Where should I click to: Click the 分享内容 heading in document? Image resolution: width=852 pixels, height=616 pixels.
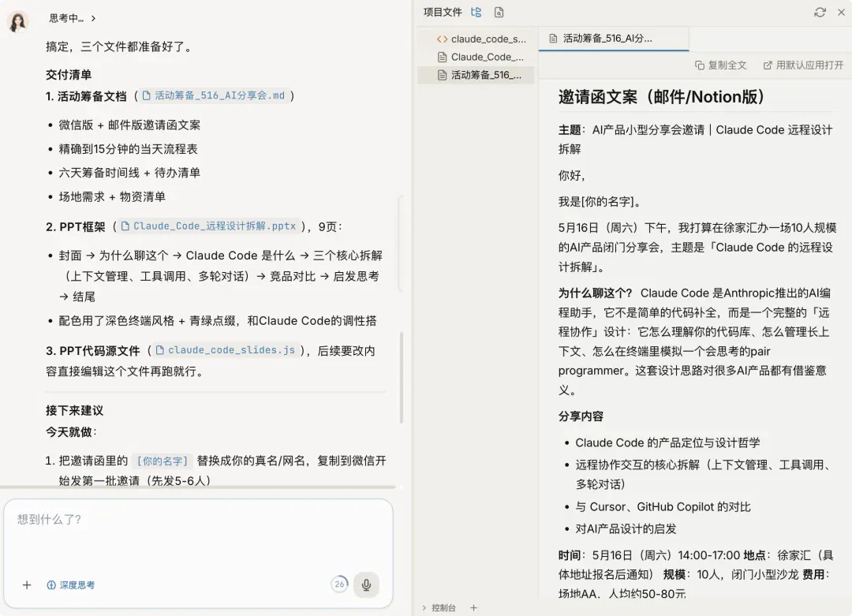coord(581,416)
